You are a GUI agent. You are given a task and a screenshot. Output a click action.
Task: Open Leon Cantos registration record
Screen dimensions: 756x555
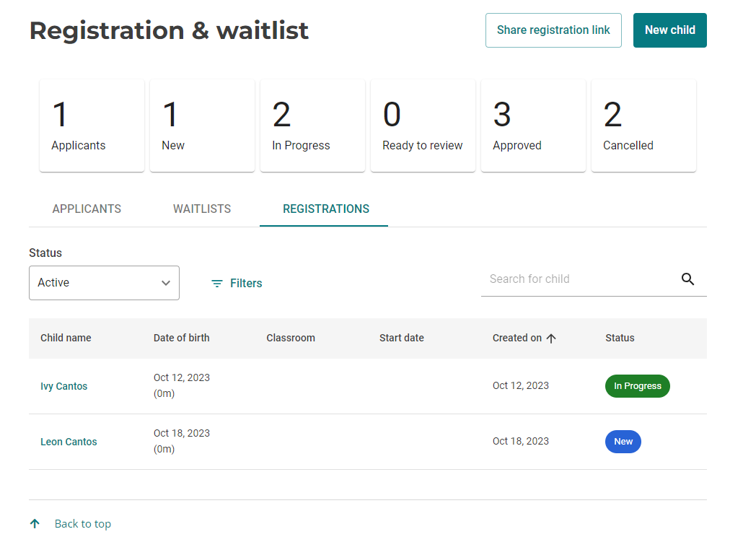pyautogui.click(x=69, y=441)
